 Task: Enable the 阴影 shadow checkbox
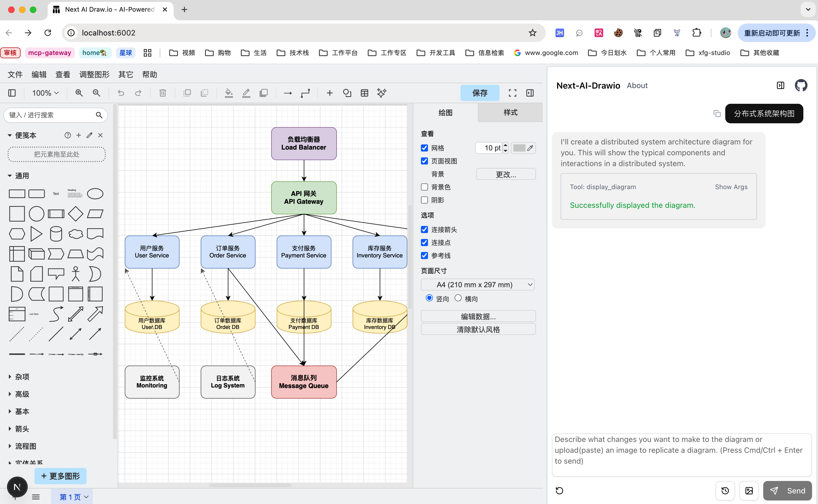[x=424, y=200]
